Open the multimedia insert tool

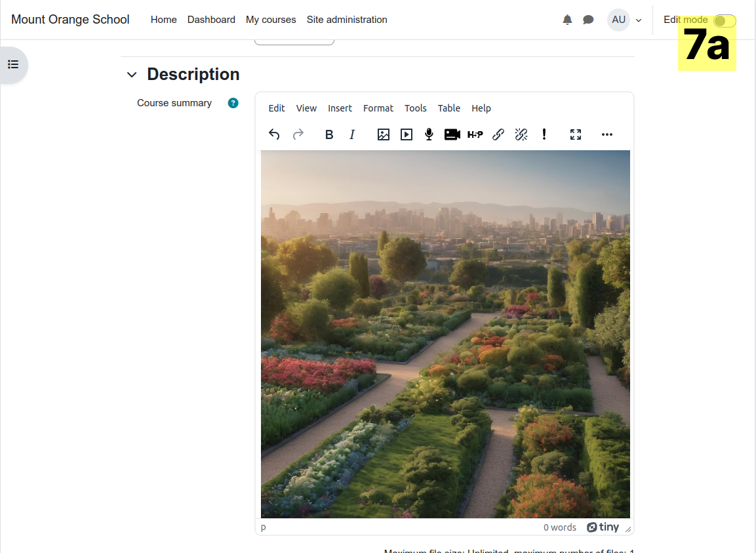pos(407,134)
